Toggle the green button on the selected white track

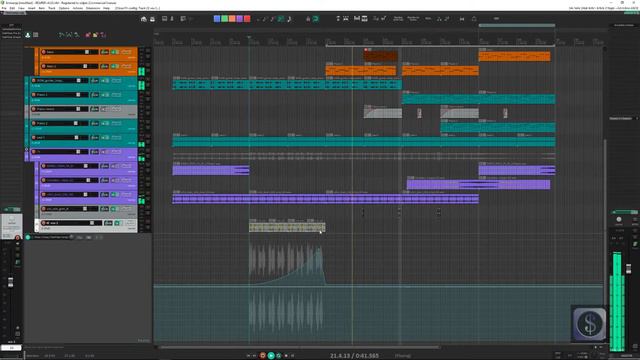(x=118, y=223)
